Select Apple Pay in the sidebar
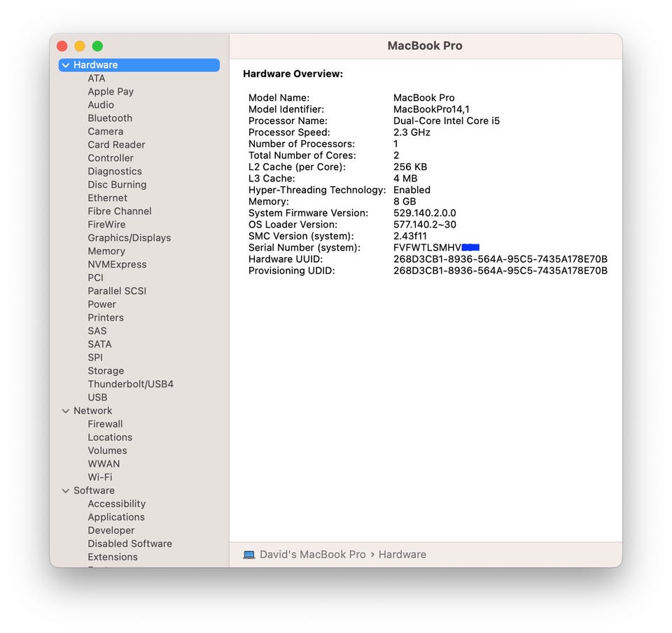Viewport: 672px width, 633px height. tap(111, 92)
